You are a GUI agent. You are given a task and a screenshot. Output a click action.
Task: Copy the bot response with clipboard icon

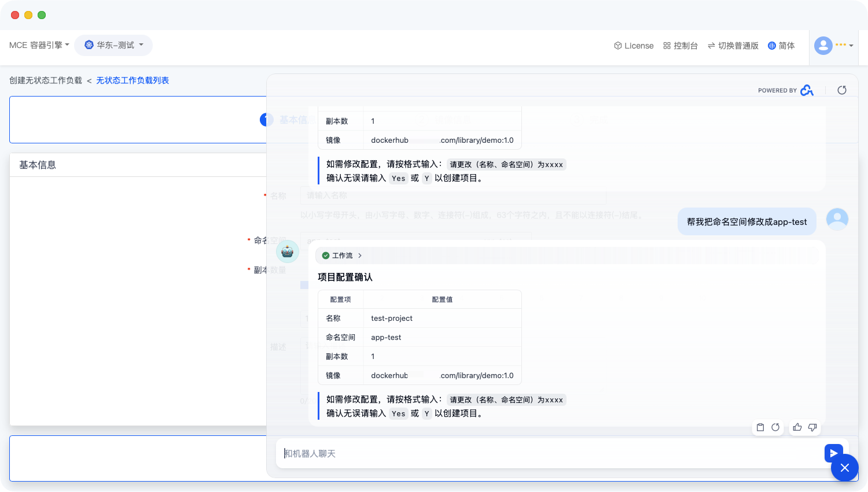click(x=760, y=427)
